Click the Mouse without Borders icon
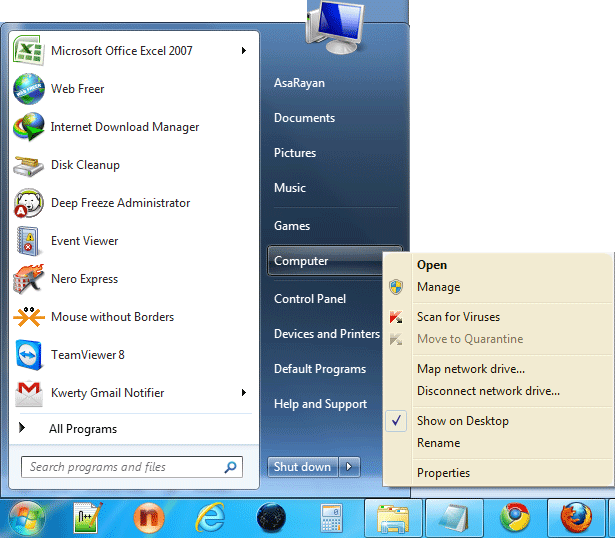Image resolution: width=615 pixels, height=538 pixels. tap(29, 316)
